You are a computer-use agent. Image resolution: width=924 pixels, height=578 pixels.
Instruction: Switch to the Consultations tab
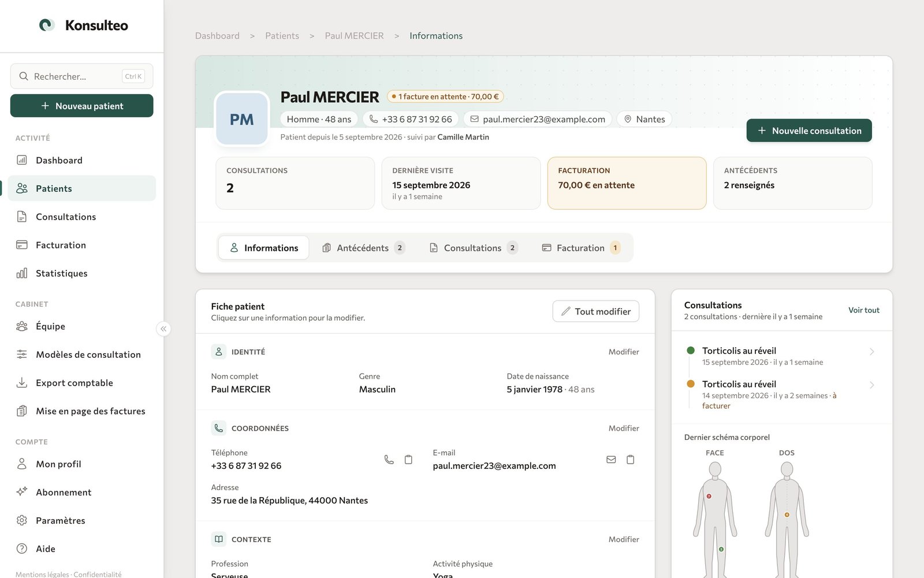[474, 247]
